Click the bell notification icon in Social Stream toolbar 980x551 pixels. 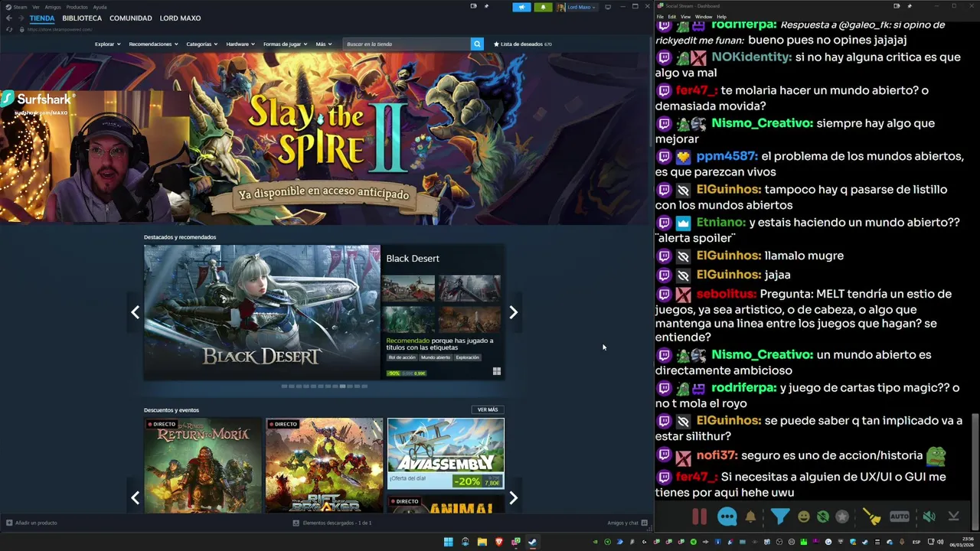point(750,517)
